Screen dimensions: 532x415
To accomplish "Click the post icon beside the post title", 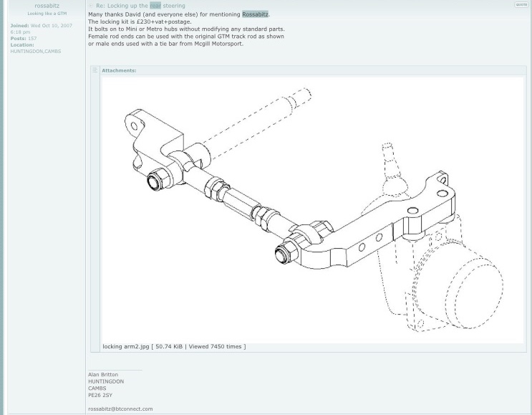I will point(90,6).
